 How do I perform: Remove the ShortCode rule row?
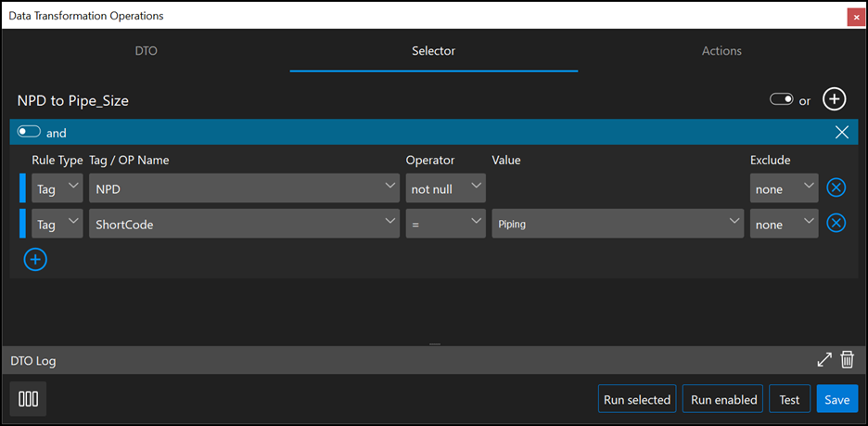[x=836, y=224]
